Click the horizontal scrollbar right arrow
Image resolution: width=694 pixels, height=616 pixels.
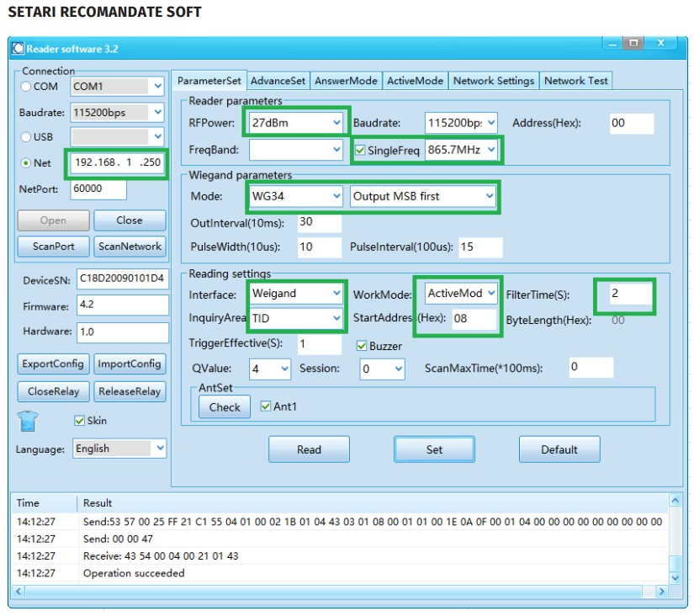pyautogui.click(x=662, y=592)
